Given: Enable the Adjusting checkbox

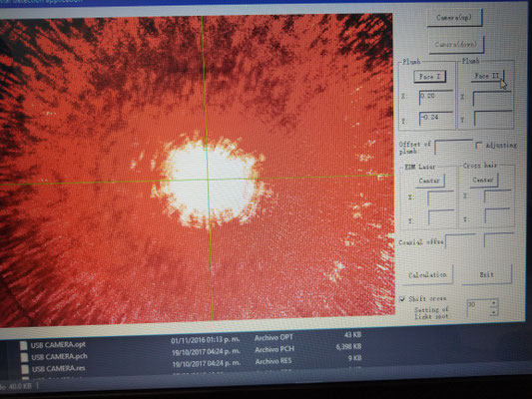Looking at the screenshot, I should point(478,145).
